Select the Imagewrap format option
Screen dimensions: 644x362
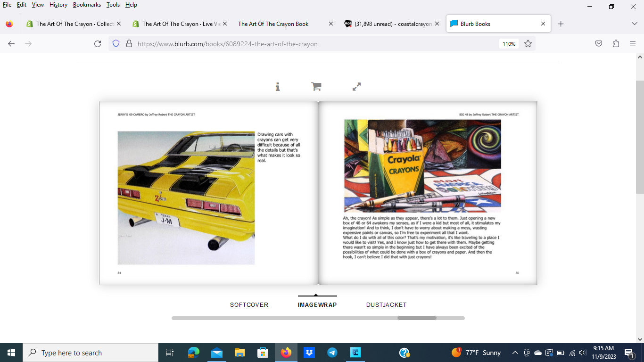[x=317, y=305]
